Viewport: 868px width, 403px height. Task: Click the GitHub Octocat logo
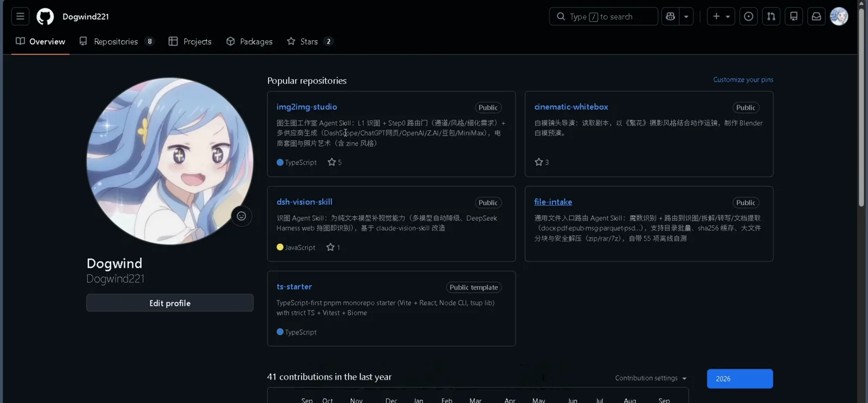point(45,16)
